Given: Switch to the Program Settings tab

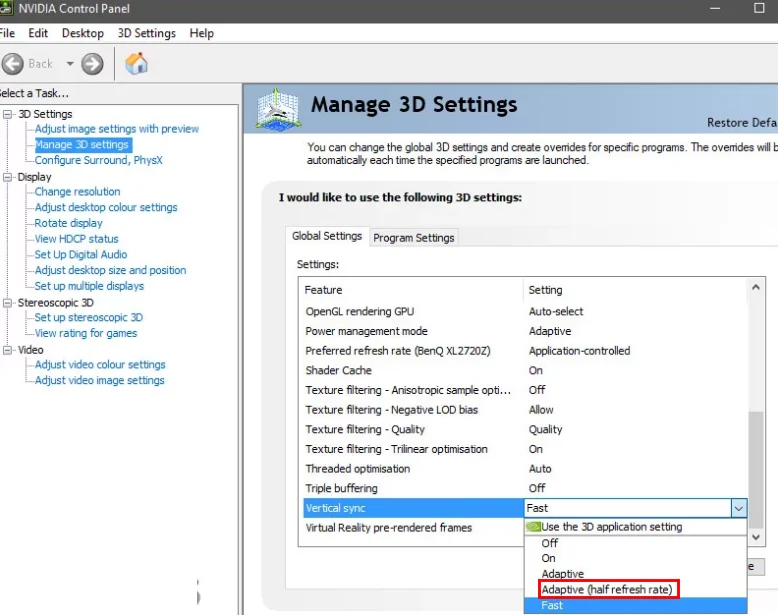Looking at the screenshot, I should point(413,238).
